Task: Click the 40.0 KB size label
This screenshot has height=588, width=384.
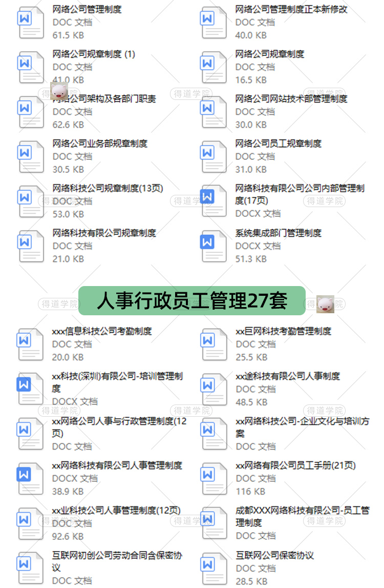Action: [x=251, y=35]
